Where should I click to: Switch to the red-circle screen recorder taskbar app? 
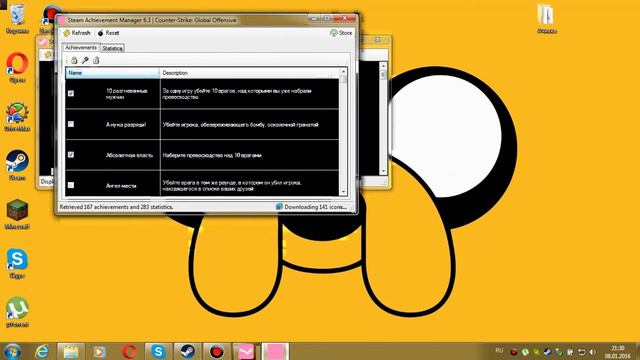pyautogui.click(x=217, y=351)
